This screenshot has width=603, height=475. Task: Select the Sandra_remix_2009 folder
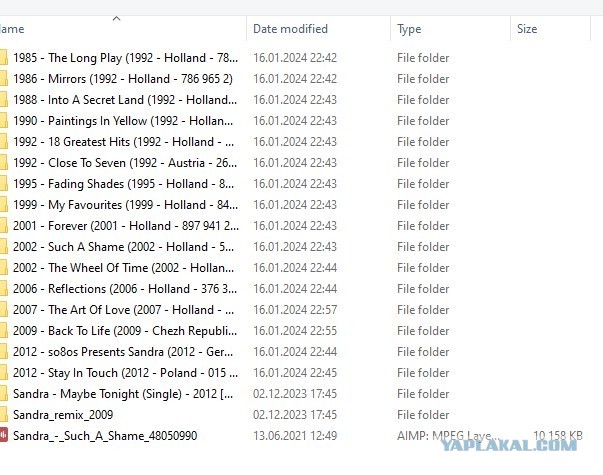[63, 415]
